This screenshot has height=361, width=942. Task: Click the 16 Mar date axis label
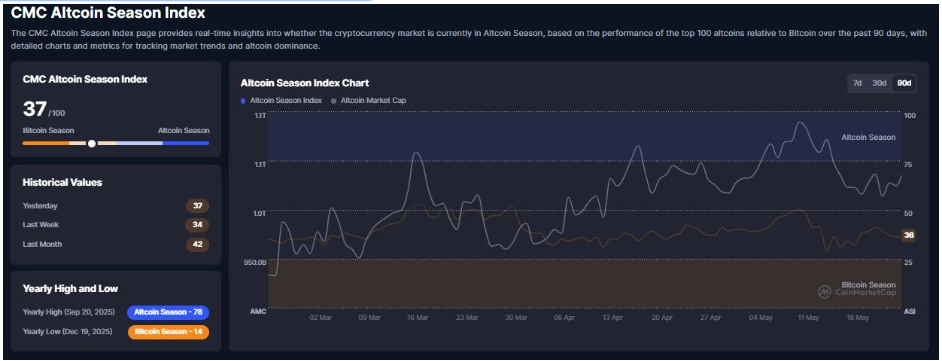(x=418, y=317)
